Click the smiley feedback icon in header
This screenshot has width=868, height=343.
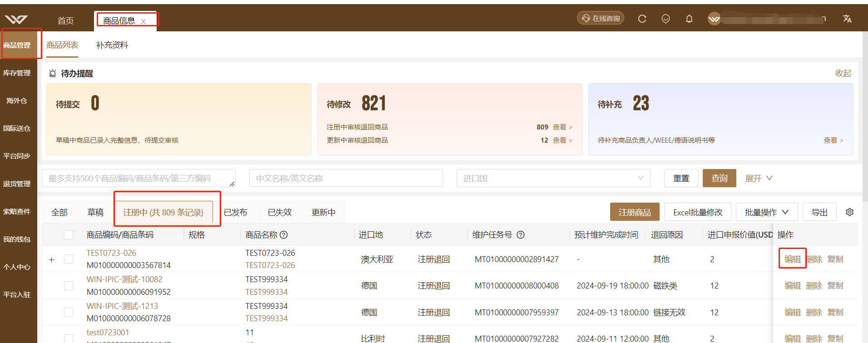point(666,19)
